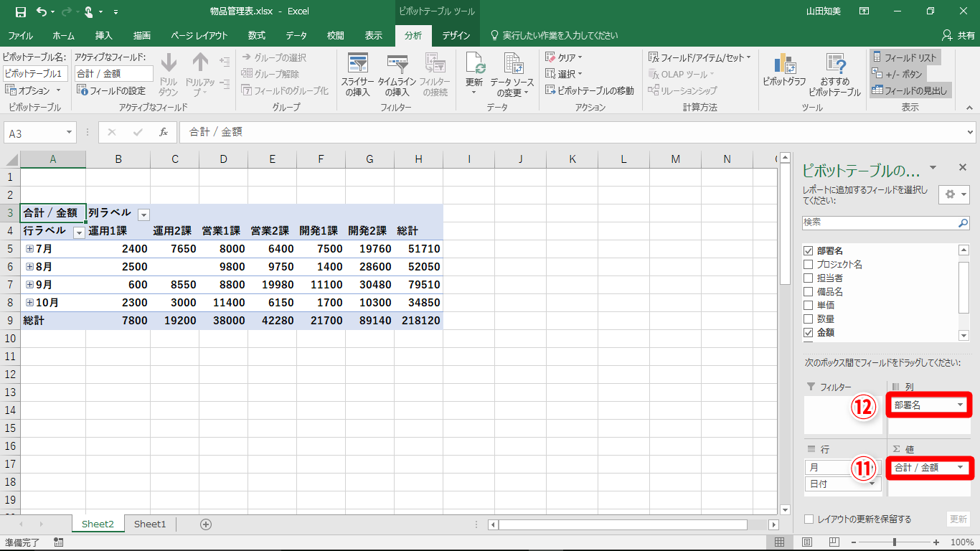Screen dimensions: 980x551
Task: Close the PivotTable Fields pane
Action: pos(963,167)
